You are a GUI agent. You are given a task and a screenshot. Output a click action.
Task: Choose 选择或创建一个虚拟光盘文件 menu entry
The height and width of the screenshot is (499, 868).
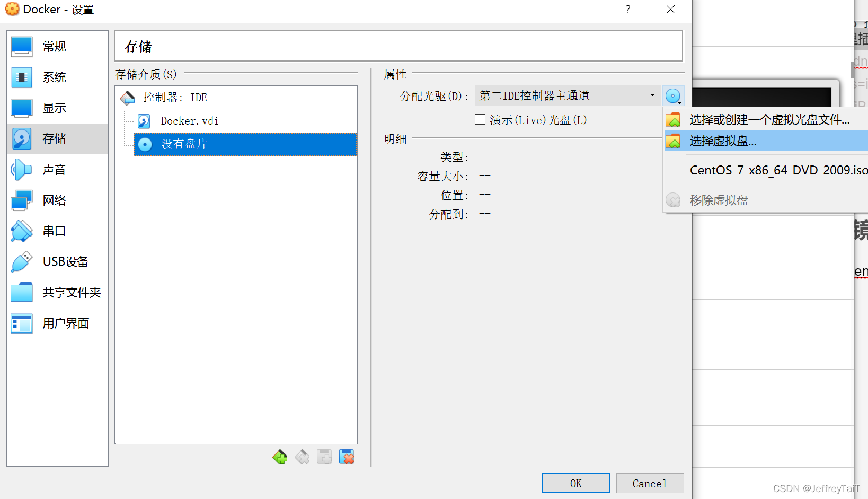(x=766, y=120)
